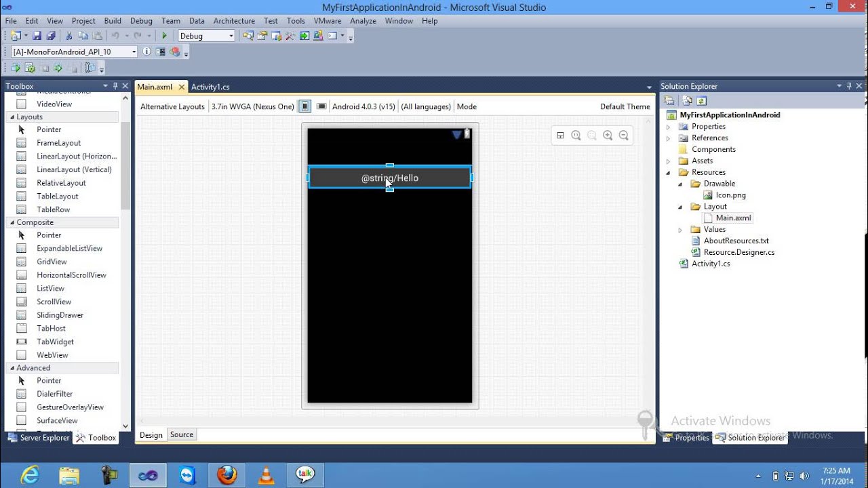Click the designer zoom out magnifier
The height and width of the screenshot is (488, 868).
(623, 136)
